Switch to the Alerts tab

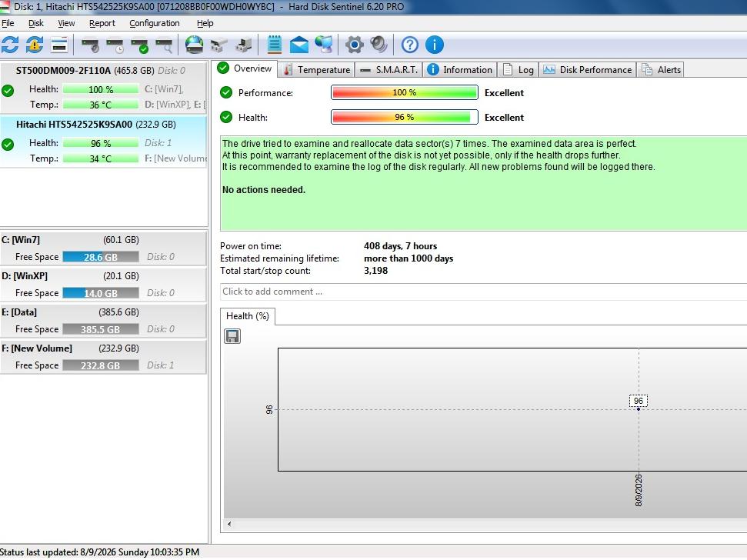[660, 69]
